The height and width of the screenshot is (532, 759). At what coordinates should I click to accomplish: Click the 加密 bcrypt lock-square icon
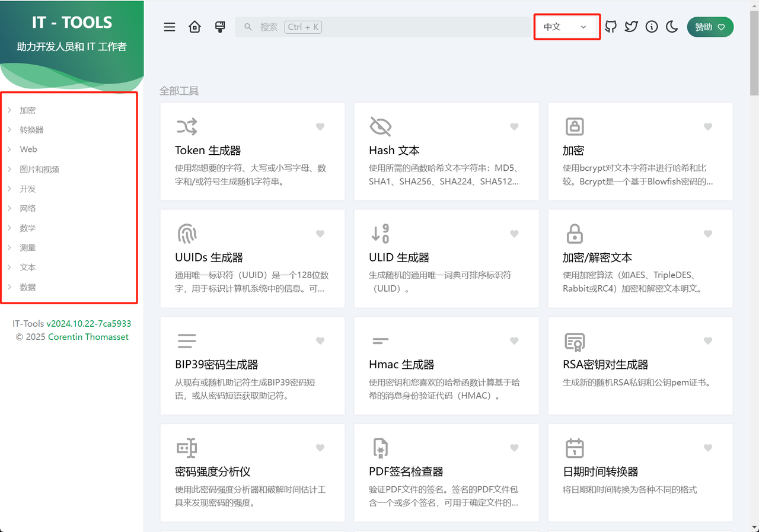[574, 126]
